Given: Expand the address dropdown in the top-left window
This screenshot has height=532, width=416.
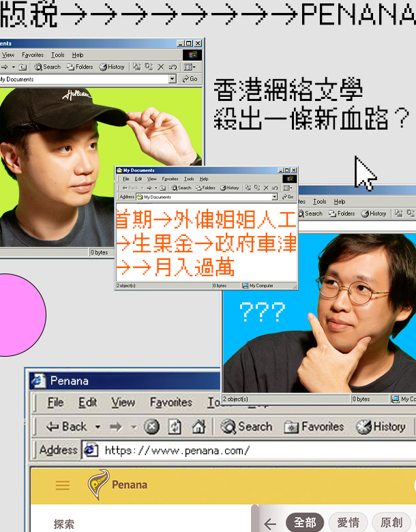Looking at the screenshot, I should click(173, 79).
